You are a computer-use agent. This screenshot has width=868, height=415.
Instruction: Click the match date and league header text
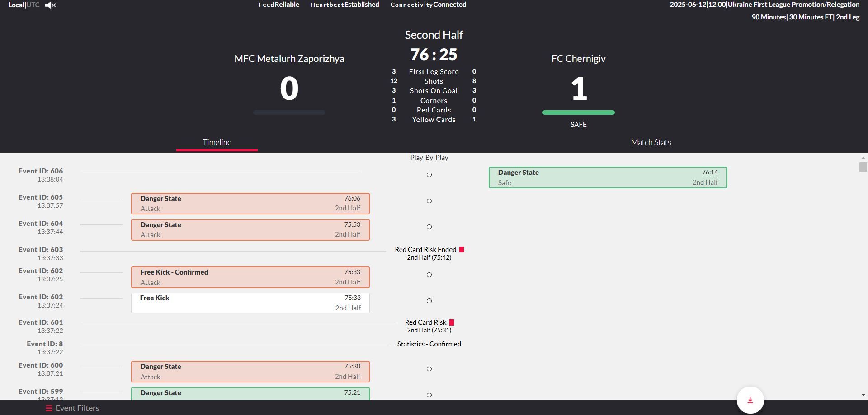[764, 5]
